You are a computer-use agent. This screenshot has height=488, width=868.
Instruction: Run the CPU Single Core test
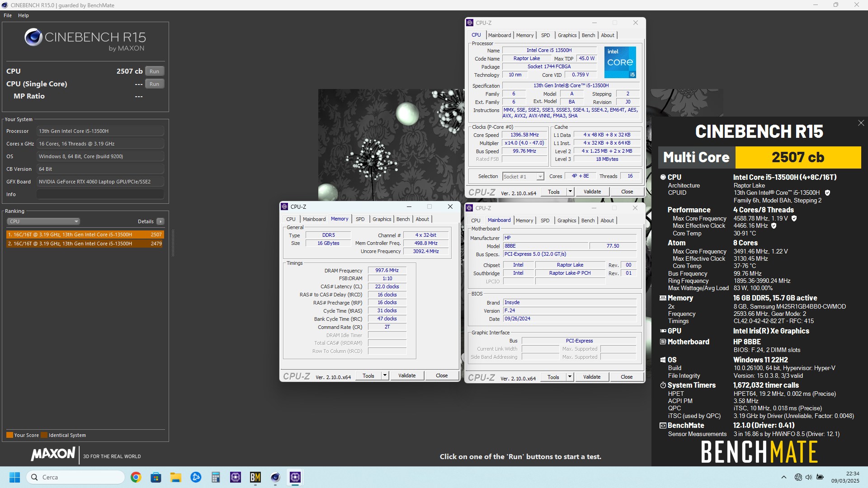[x=155, y=84]
